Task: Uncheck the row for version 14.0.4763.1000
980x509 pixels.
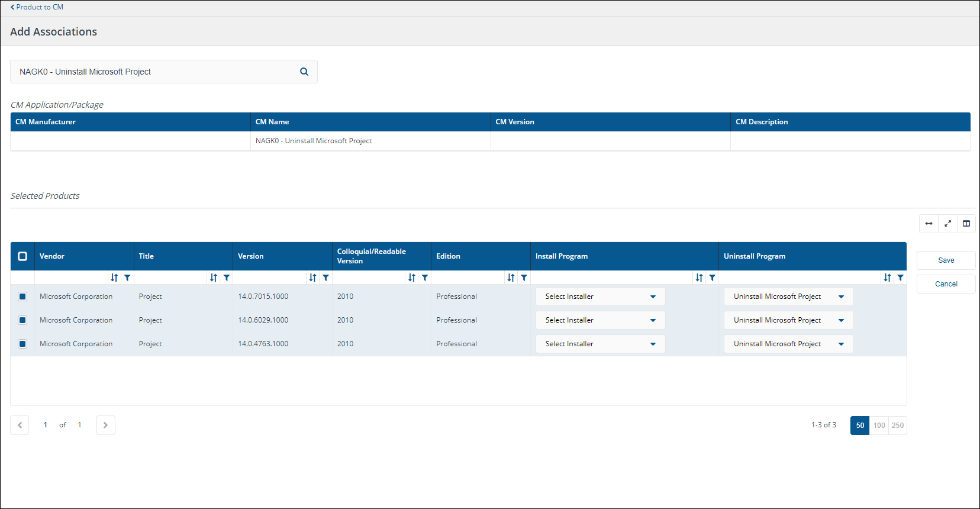Action: (x=22, y=344)
